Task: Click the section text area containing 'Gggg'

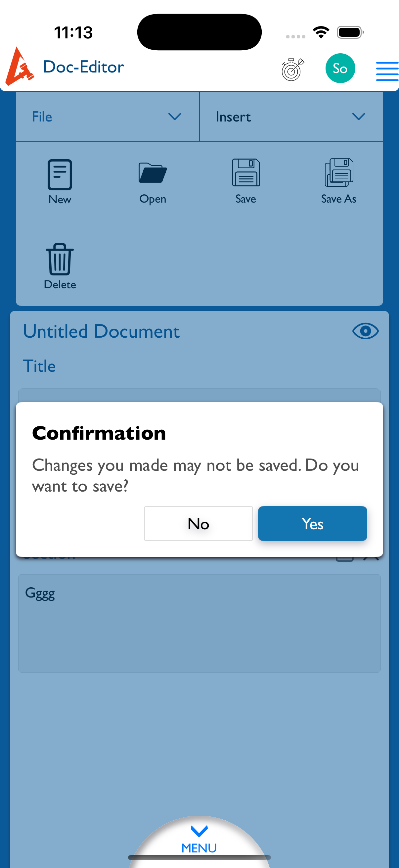Action: click(x=199, y=623)
